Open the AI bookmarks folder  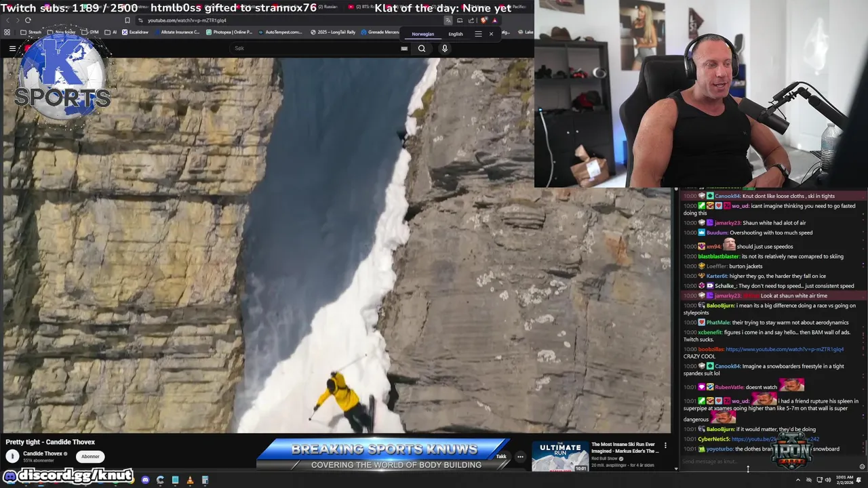pos(111,32)
